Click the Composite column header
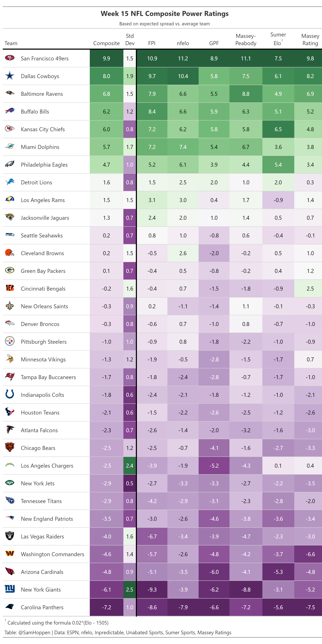Screen dimensions: 322x644 tap(106, 43)
